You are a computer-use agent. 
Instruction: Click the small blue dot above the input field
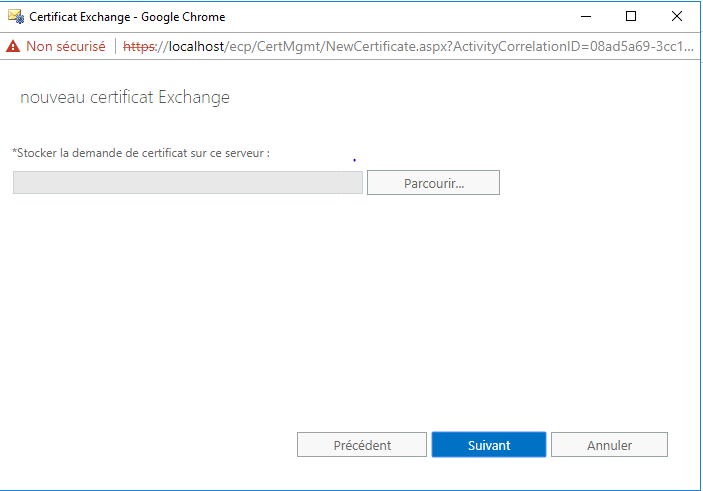click(354, 160)
